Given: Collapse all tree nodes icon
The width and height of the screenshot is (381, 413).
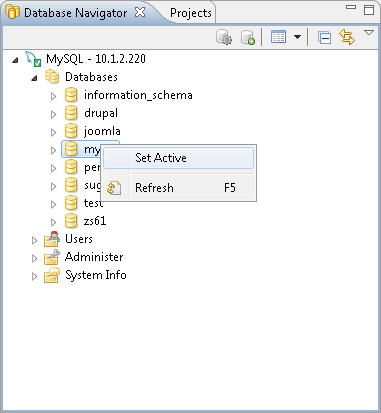Looking at the screenshot, I should [324, 37].
